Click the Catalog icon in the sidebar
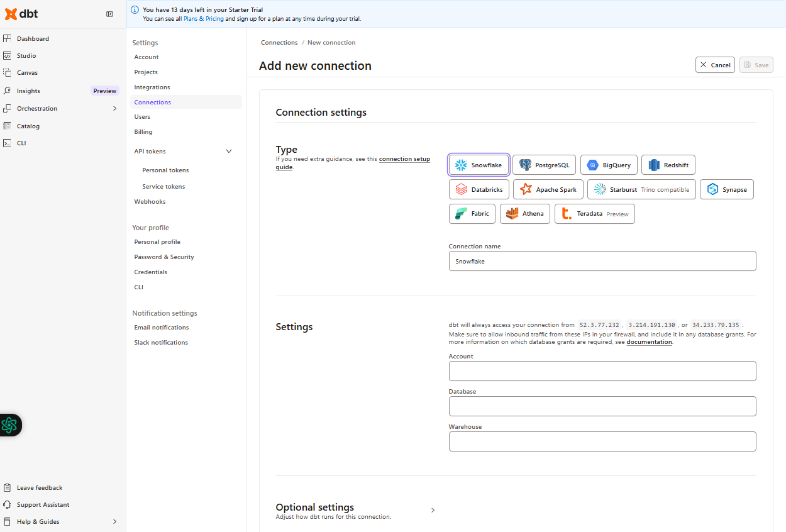 7,126
